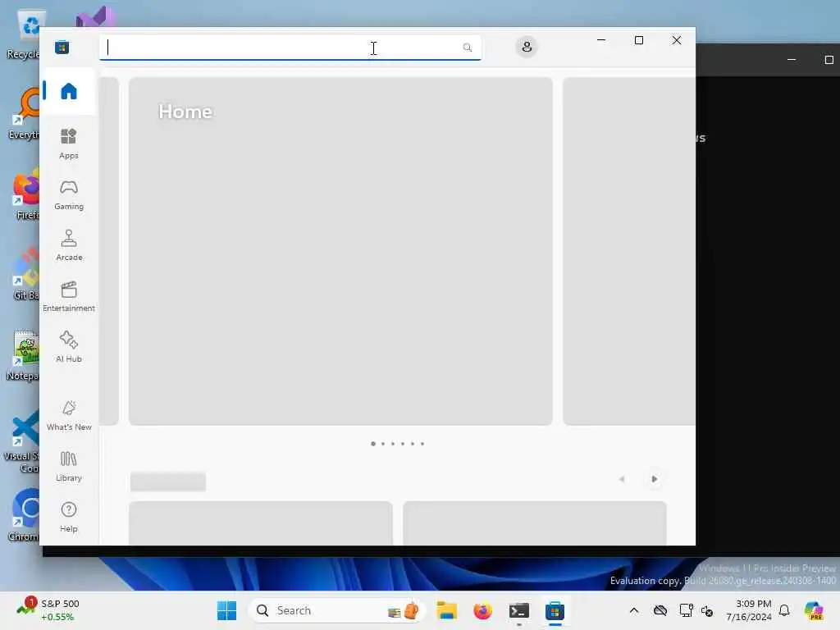Screen dimensions: 840x630
Task: Maximize the Microsoft Store window
Action: click(638, 40)
